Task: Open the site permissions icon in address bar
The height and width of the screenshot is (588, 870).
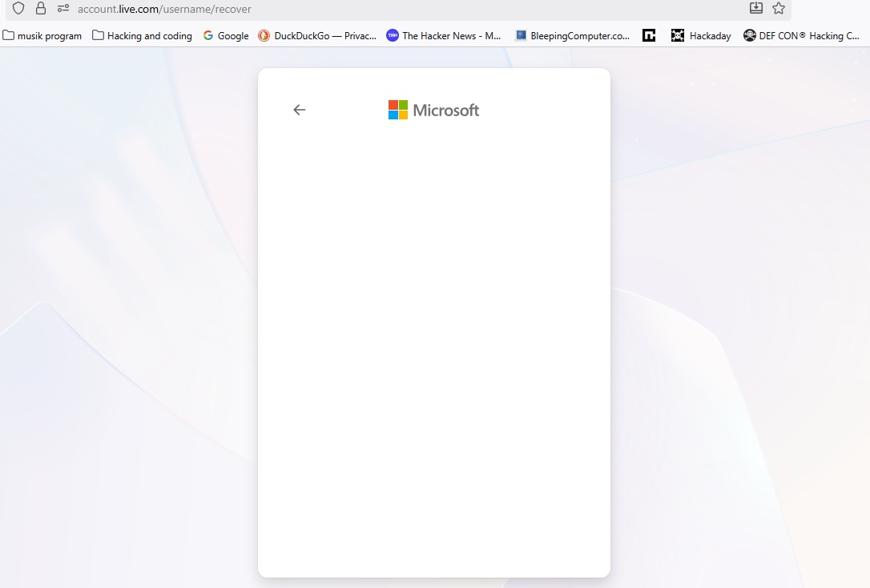Action: pyautogui.click(x=63, y=8)
